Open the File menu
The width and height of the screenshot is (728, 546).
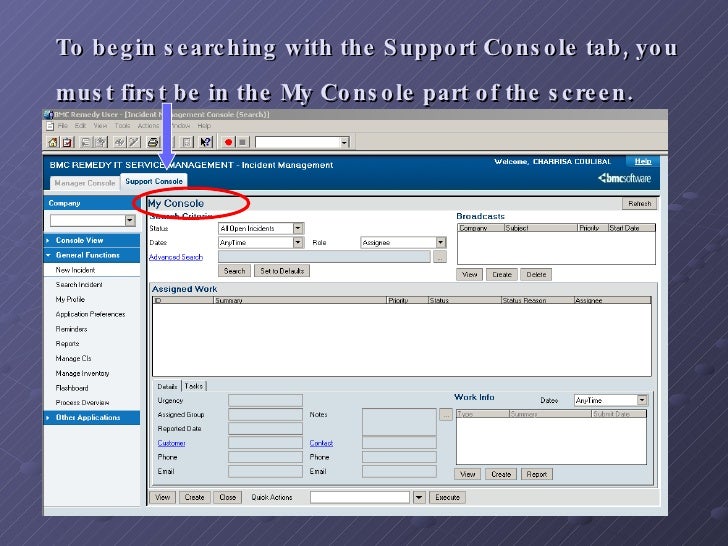63,126
